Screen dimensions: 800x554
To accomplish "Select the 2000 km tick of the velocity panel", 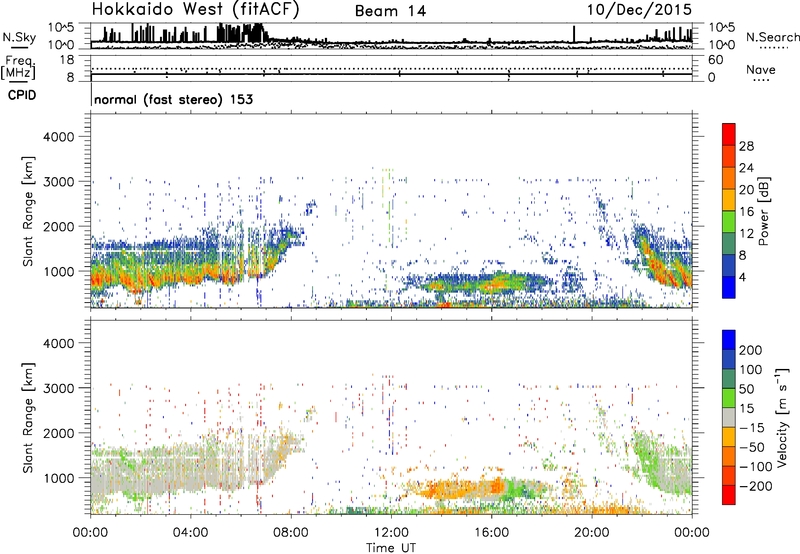I will coord(58,433).
